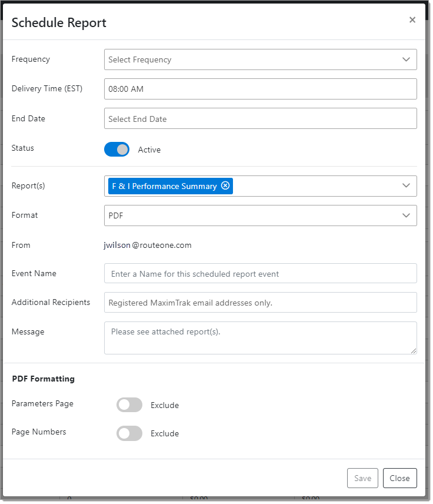Click the Close button
Image resolution: width=433 pixels, height=504 pixels.
click(399, 478)
